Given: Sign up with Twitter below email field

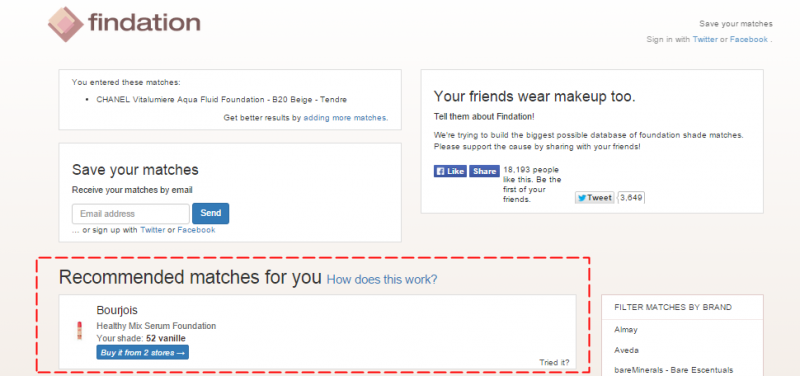Looking at the screenshot, I should [153, 230].
